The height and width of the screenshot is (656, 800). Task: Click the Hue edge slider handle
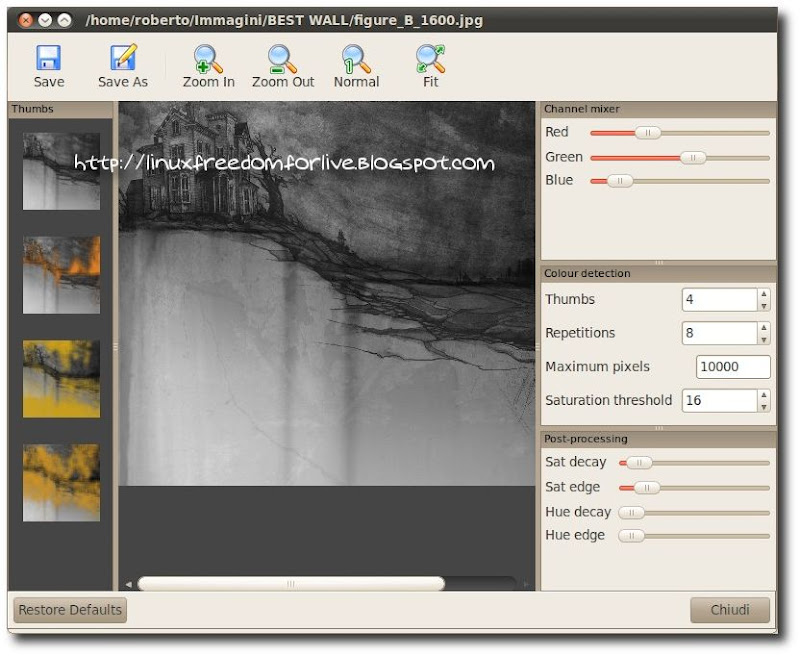tap(630, 536)
